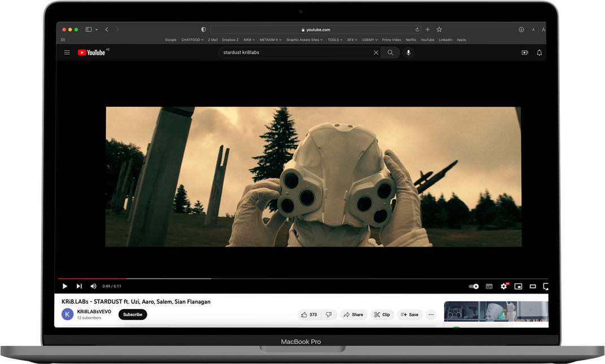Start voice search with the microphone
The height and width of the screenshot is (364, 605).
408,52
